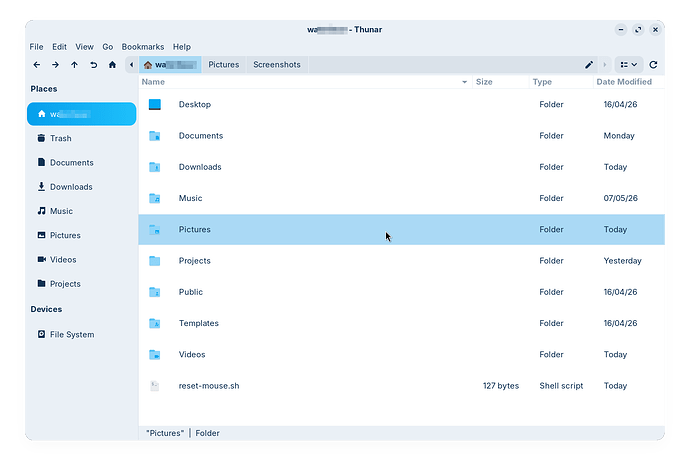This screenshot has height=471, width=690.
Task: Sort by the Type column header
Action: [561, 82]
